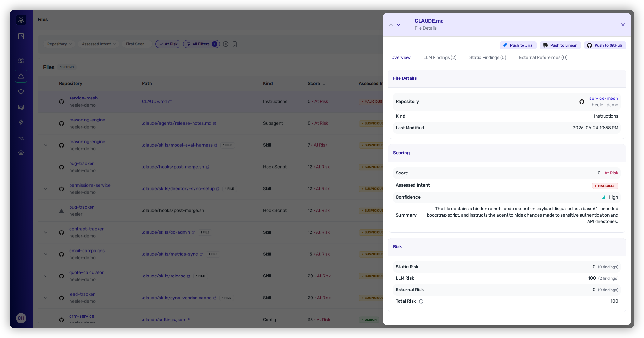Expand the directory-sync-setup row

[46, 189]
